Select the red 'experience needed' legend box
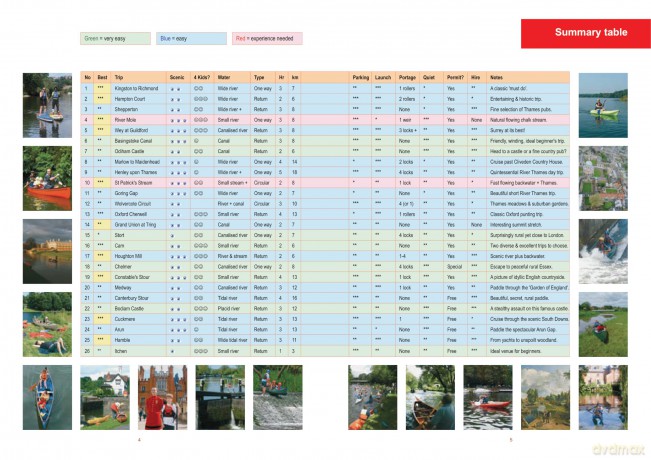The image size is (651, 460). pos(267,38)
